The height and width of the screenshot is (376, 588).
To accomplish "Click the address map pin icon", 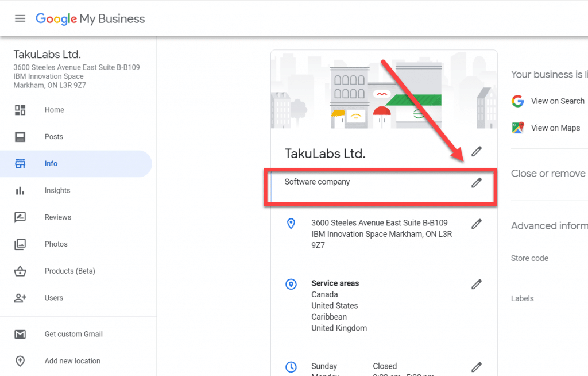I will pyautogui.click(x=291, y=224).
